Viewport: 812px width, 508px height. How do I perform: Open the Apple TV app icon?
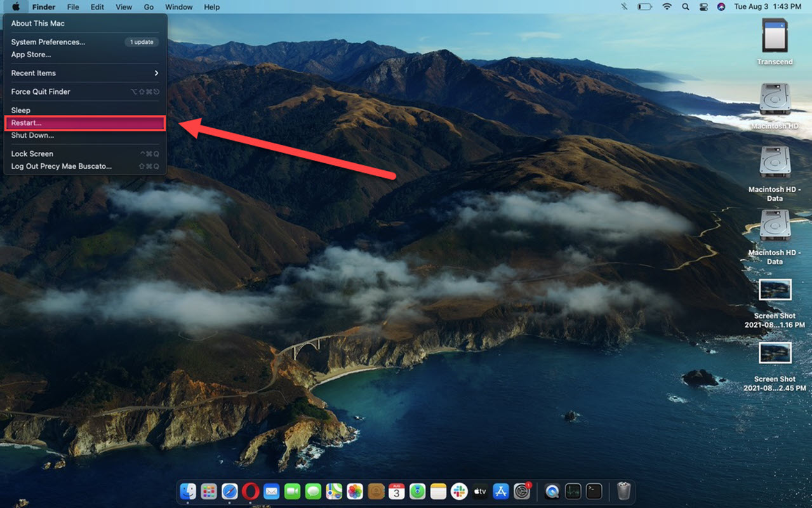pyautogui.click(x=479, y=491)
